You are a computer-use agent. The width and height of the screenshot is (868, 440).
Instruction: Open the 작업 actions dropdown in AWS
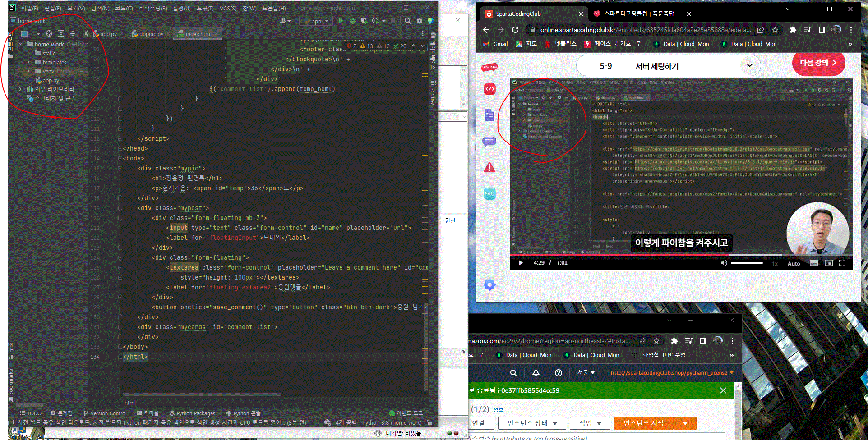tap(590, 423)
